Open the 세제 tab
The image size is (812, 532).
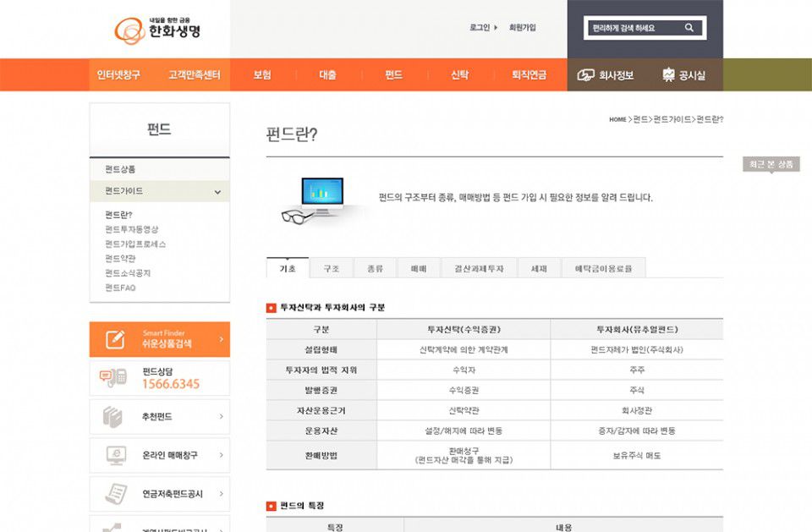[539, 268]
